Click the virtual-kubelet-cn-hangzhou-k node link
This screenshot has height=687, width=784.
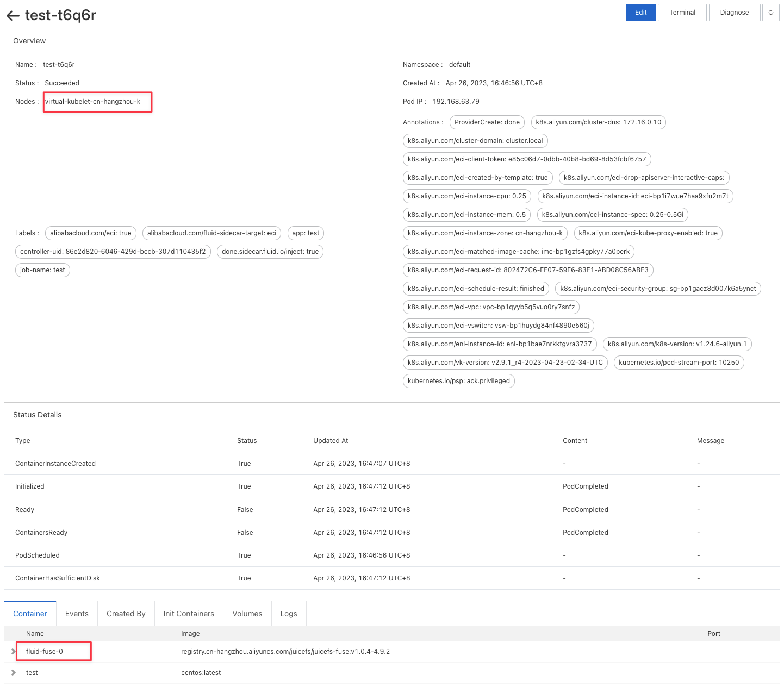[92, 102]
